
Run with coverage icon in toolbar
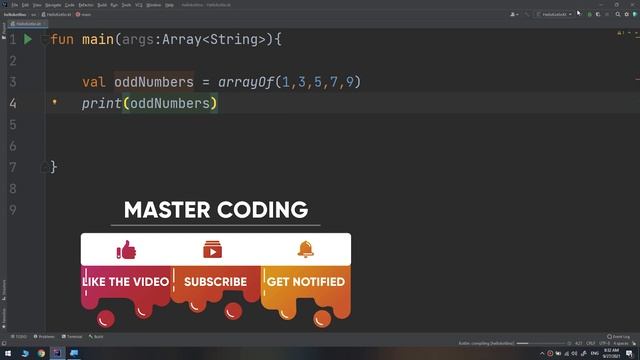click(598, 14)
